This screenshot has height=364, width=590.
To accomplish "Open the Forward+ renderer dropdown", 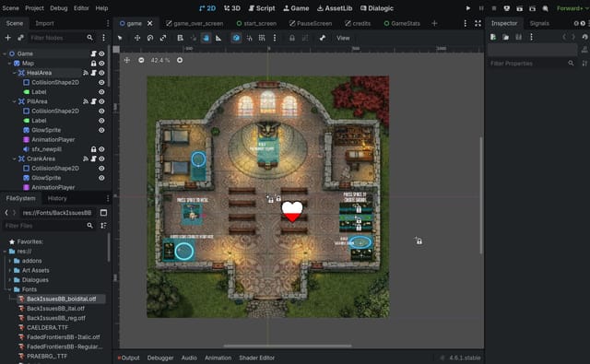I will click(572, 8).
